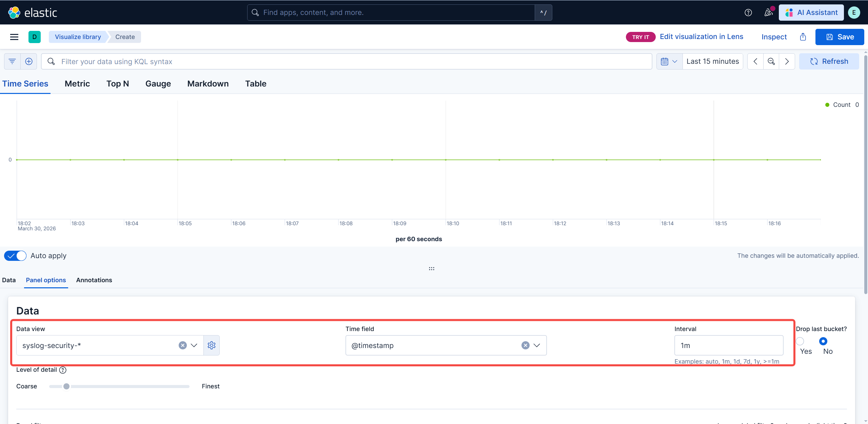Select No for drop last bucket
Image resolution: width=868 pixels, height=424 pixels.
[x=823, y=341]
